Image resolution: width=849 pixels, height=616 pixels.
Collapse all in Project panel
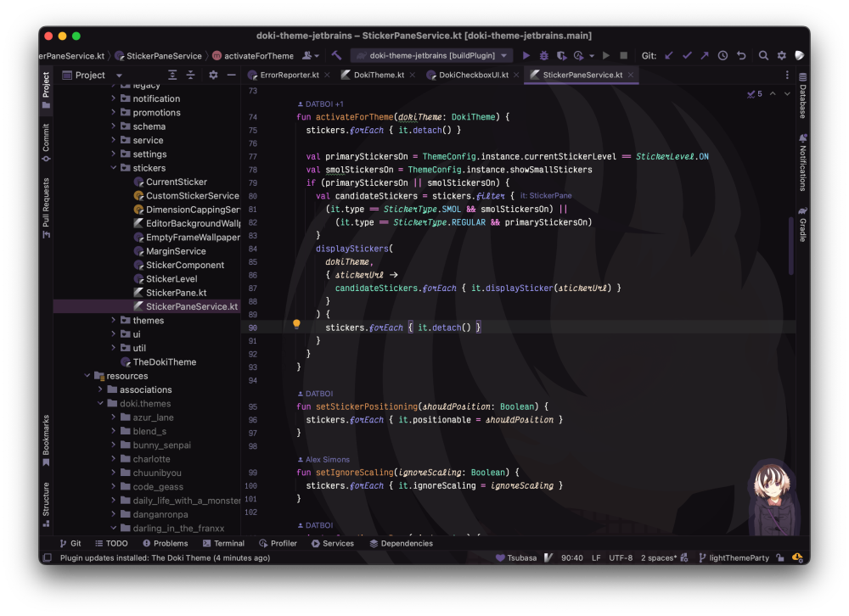pyautogui.click(x=190, y=76)
